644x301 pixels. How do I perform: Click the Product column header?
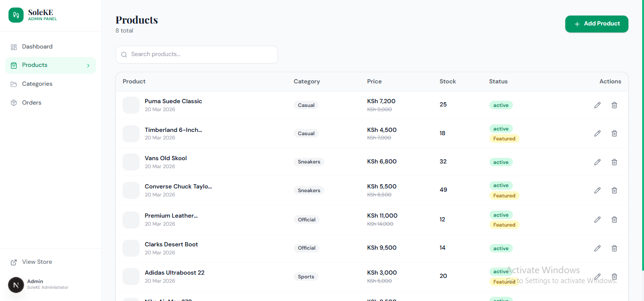(134, 81)
